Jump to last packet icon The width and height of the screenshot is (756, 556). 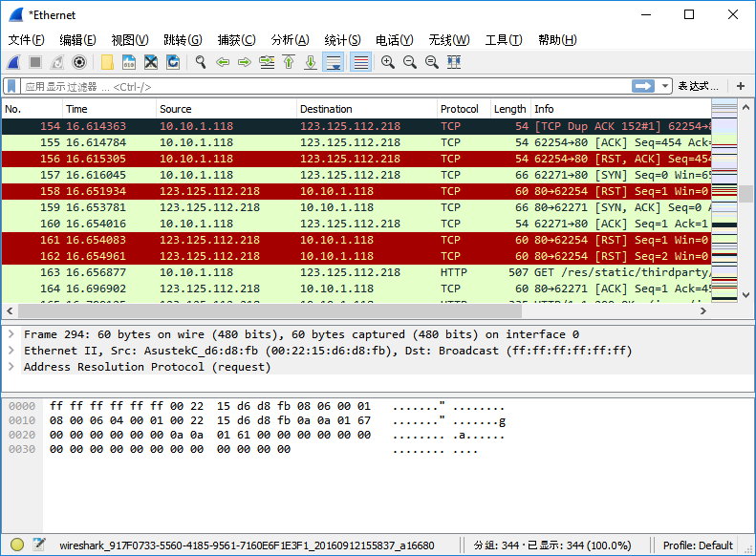pos(311,62)
